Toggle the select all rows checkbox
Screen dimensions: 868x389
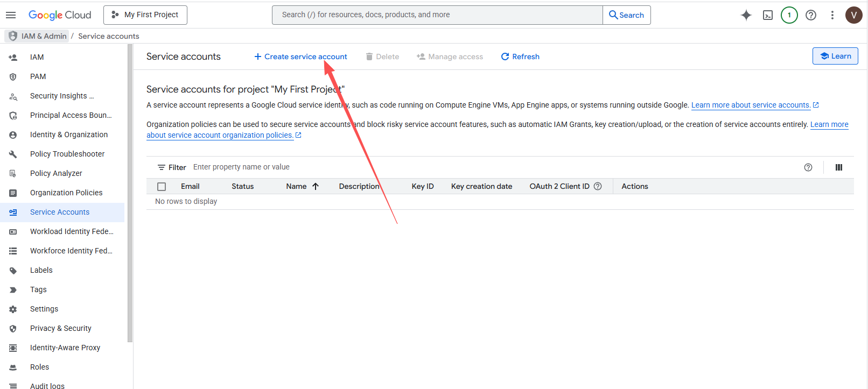162,187
